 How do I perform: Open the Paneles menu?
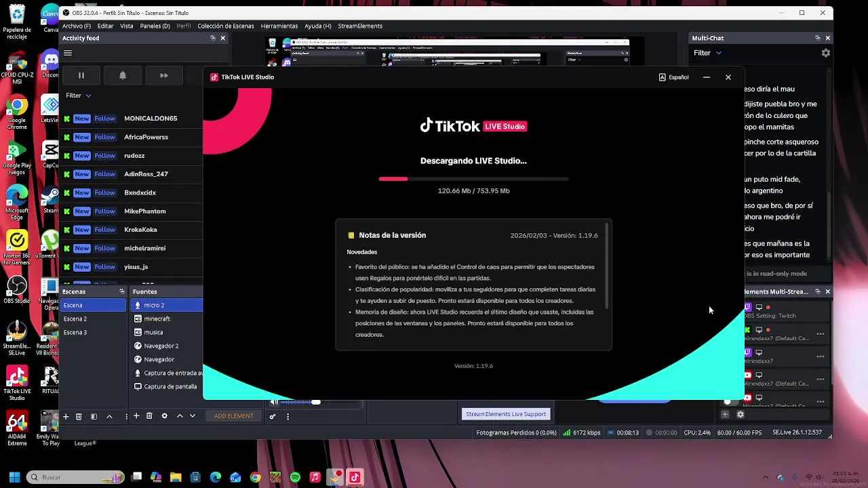tap(155, 26)
